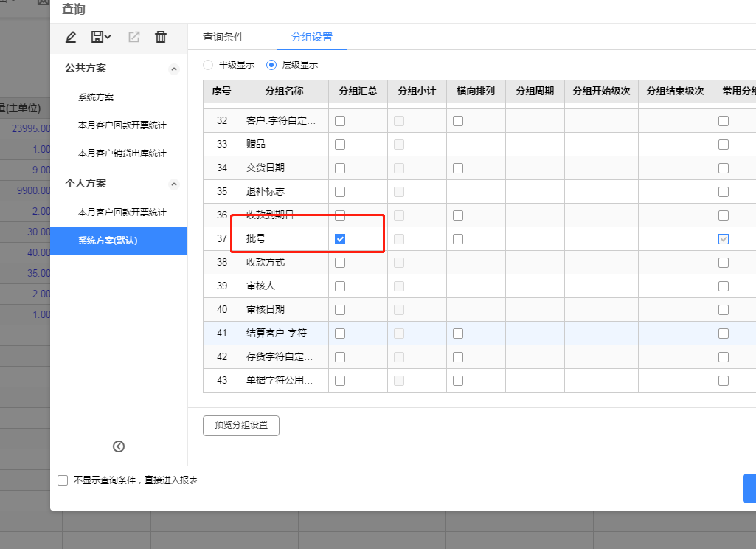Click the 序号 column header
This screenshot has height=549, width=756.
222,91
